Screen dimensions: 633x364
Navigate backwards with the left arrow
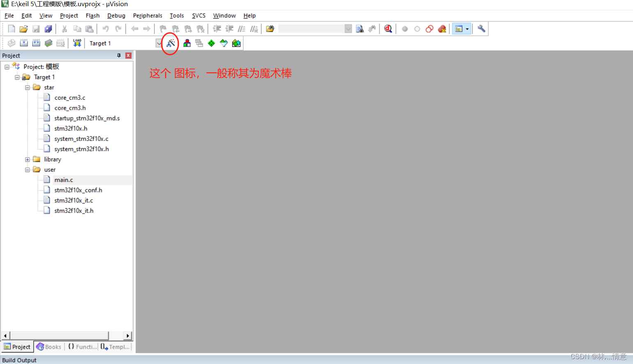[134, 29]
